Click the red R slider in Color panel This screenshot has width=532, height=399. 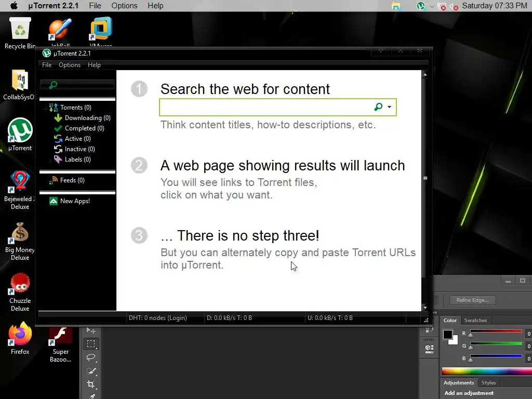tap(496, 331)
